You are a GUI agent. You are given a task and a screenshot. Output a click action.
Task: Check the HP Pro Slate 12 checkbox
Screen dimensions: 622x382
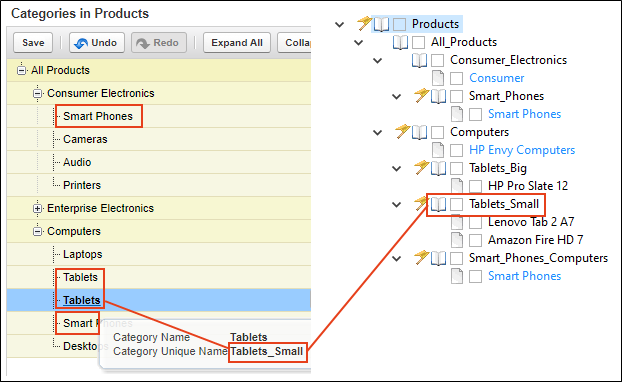click(x=476, y=186)
